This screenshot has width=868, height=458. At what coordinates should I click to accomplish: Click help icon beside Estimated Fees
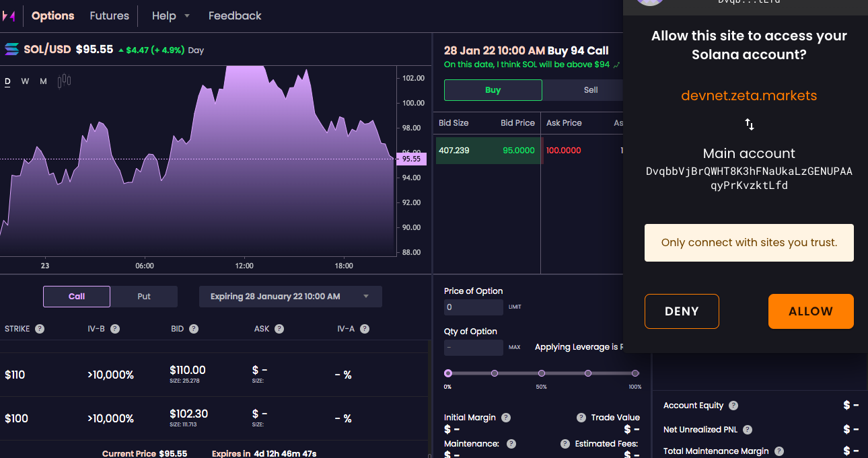[x=565, y=444]
